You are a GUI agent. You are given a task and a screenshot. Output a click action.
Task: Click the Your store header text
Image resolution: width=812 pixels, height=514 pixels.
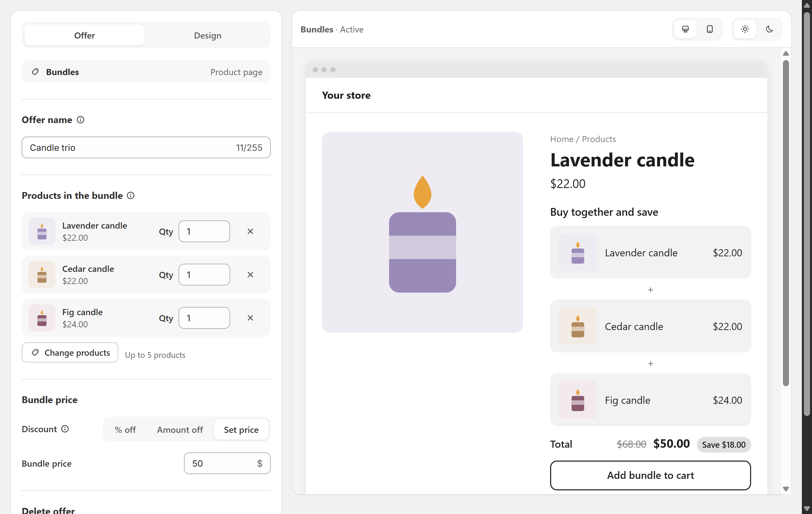click(x=346, y=95)
